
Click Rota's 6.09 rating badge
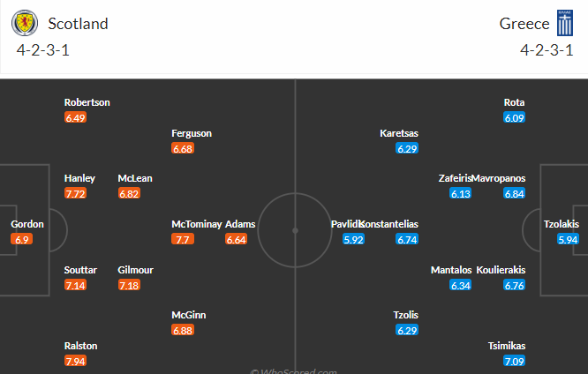[514, 117]
